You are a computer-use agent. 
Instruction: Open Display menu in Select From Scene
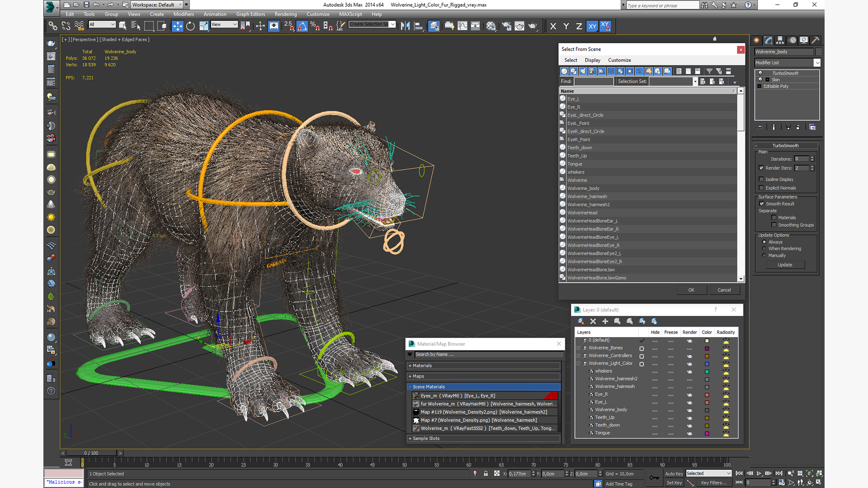[592, 60]
